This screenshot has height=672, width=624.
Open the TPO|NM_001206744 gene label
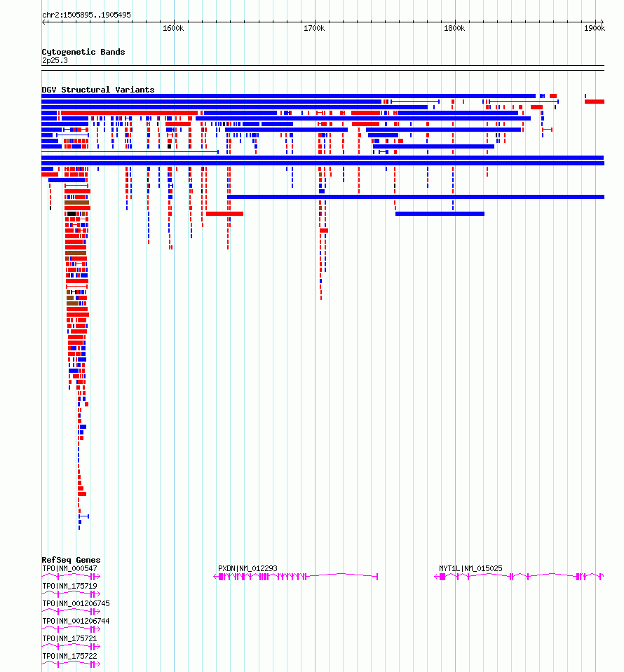pyautogui.click(x=76, y=621)
